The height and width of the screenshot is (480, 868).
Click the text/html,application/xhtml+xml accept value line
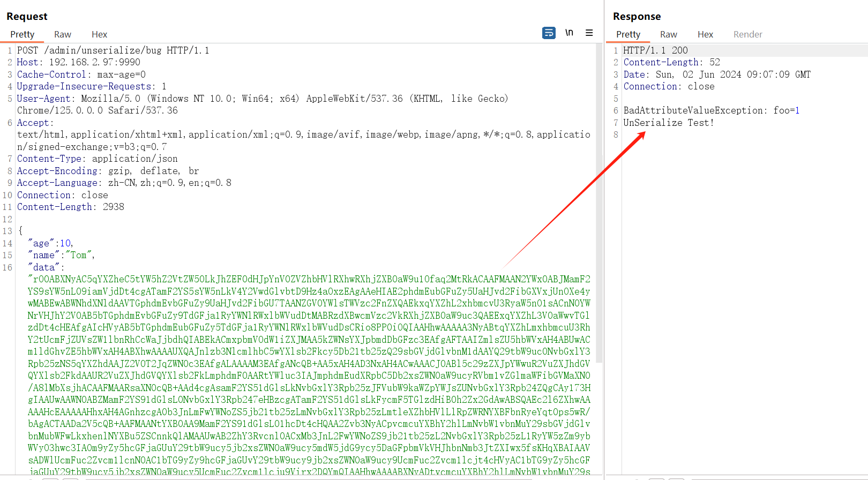303,134
